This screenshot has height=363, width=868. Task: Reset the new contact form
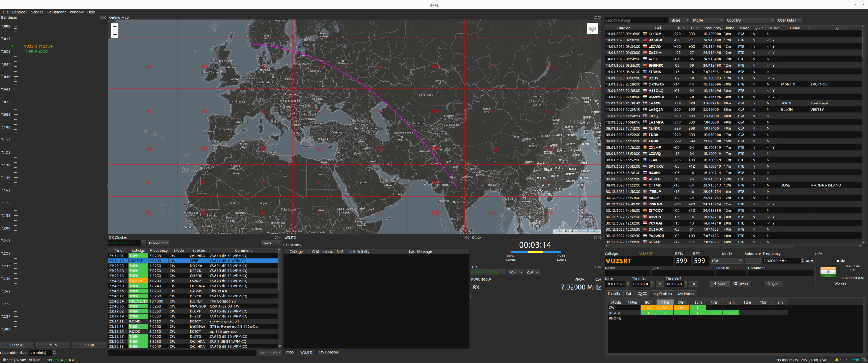[x=741, y=284]
